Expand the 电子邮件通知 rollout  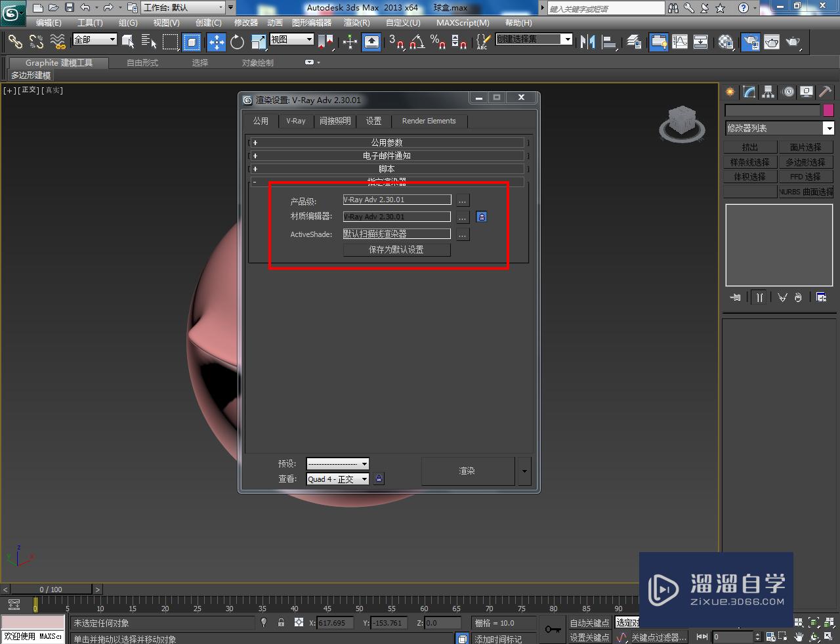point(387,156)
